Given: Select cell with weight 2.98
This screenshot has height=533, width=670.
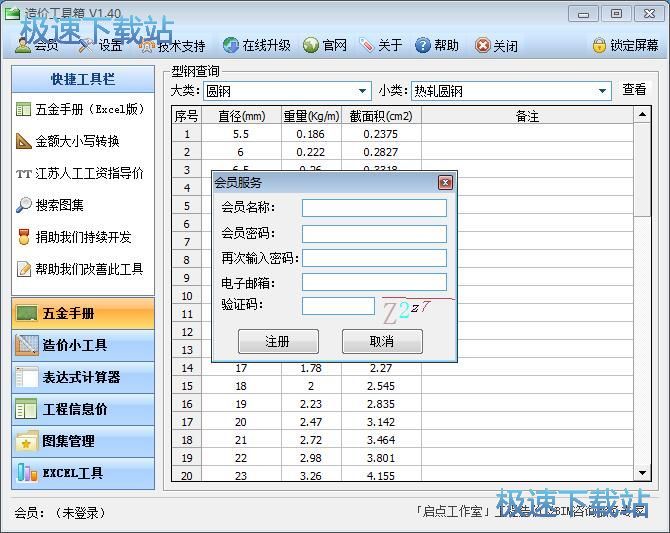Looking at the screenshot, I should click(311, 458).
